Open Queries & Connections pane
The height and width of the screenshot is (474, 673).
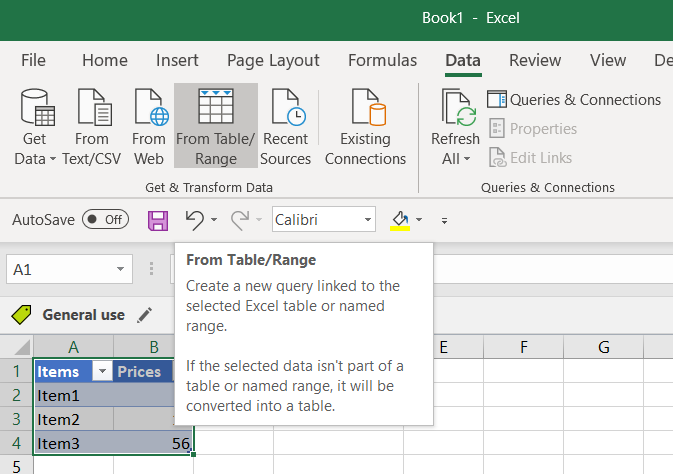pos(574,99)
